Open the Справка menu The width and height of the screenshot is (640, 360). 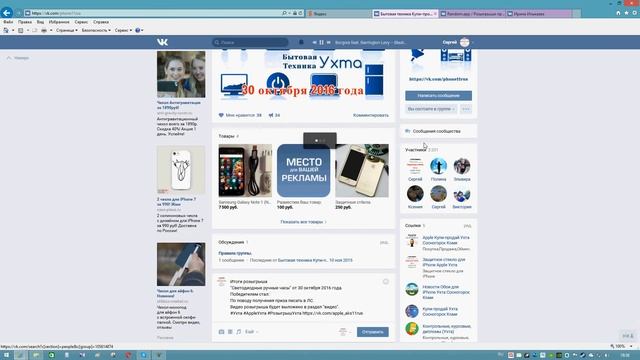pyautogui.click(x=101, y=22)
